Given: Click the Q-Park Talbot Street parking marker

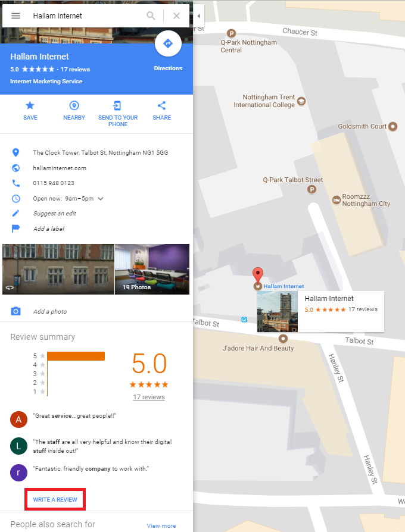Looking at the screenshot, I should pyautogui.click(x=311, y=189).
